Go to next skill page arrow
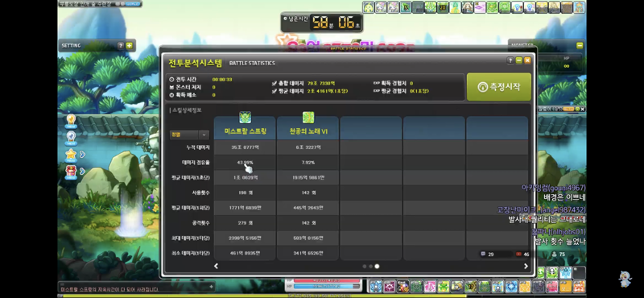This screenshot has width=644, height=298. 526,267
